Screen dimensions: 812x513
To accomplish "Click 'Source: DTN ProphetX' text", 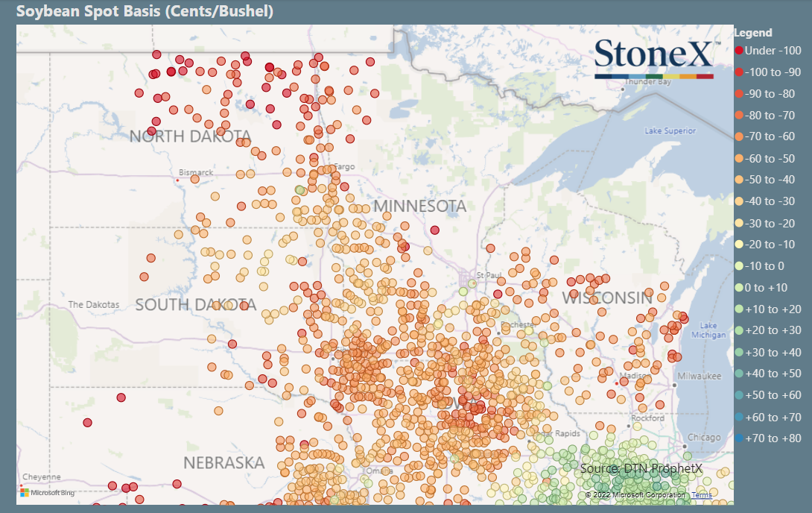I will (641, 469).
